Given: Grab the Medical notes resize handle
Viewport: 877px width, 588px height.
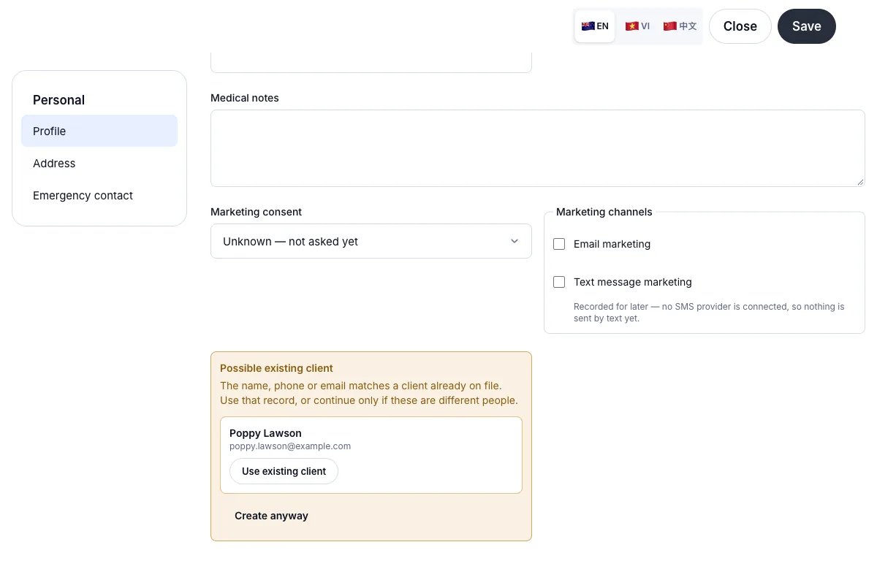Looking at the screenshot, I should point(860,182).
